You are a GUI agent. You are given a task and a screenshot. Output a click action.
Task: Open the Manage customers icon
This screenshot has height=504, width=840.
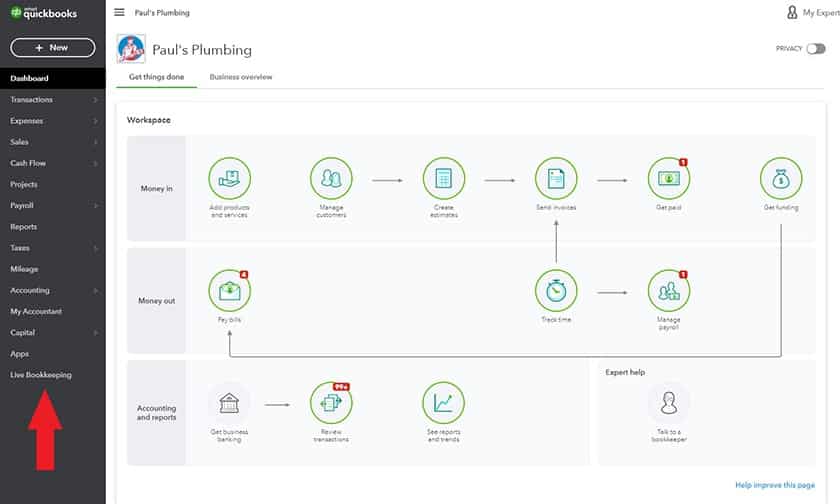[331, 178]
